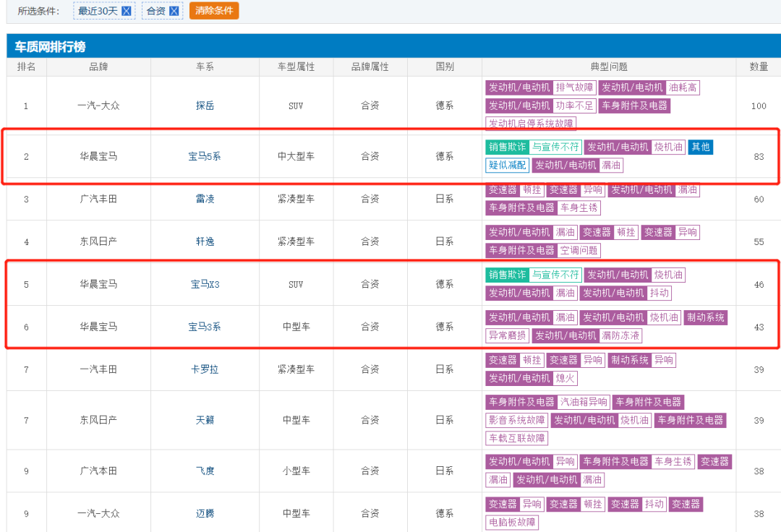The height and width of the screenshot is (532, 781).
Task: Open the 卡罗拉 car series link
Action: [x=205, y=369]
